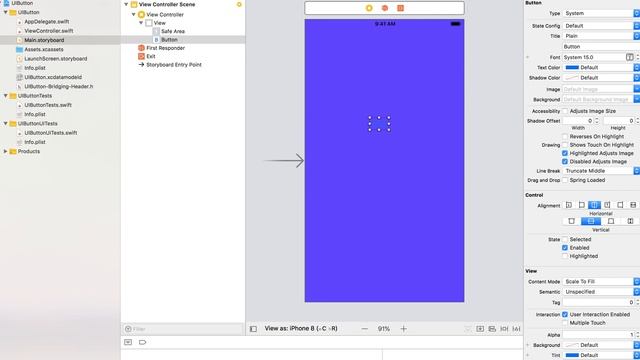Select the Exit dock icon
Image resolution: width=640 pixels, height=360 pixels.
400,8
